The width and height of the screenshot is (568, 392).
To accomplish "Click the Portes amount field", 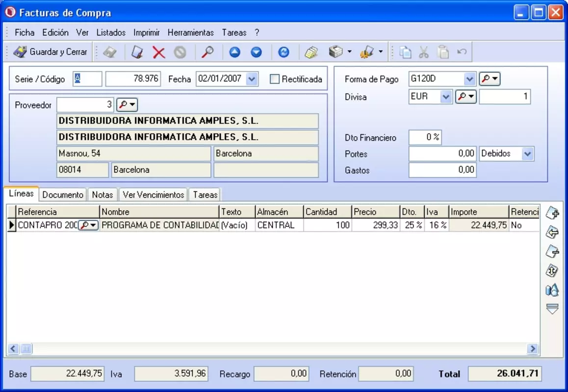I will (x=442, y=154).
